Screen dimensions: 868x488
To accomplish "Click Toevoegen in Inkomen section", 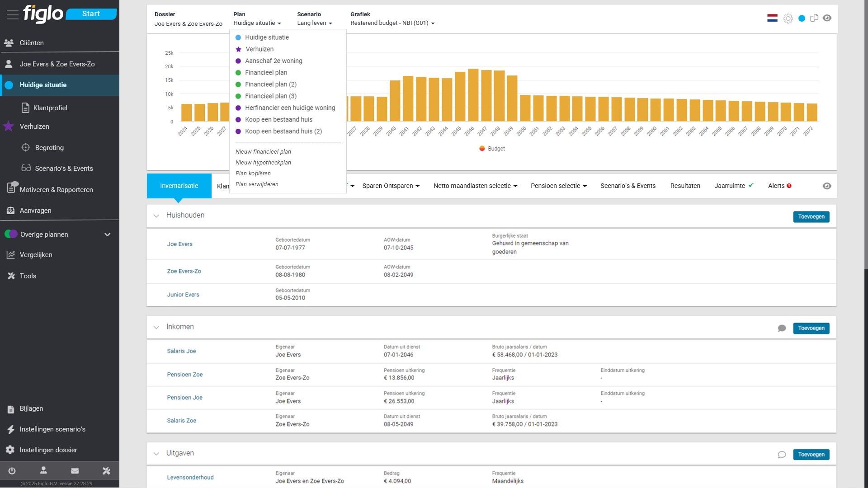I will tap(811, 328).
